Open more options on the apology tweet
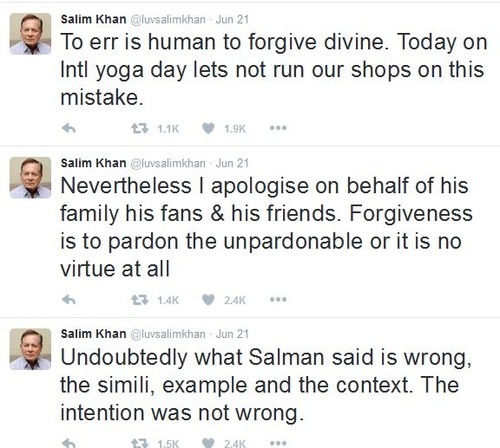The width and height of the screenshot is (500, 448). coord(278,300)
